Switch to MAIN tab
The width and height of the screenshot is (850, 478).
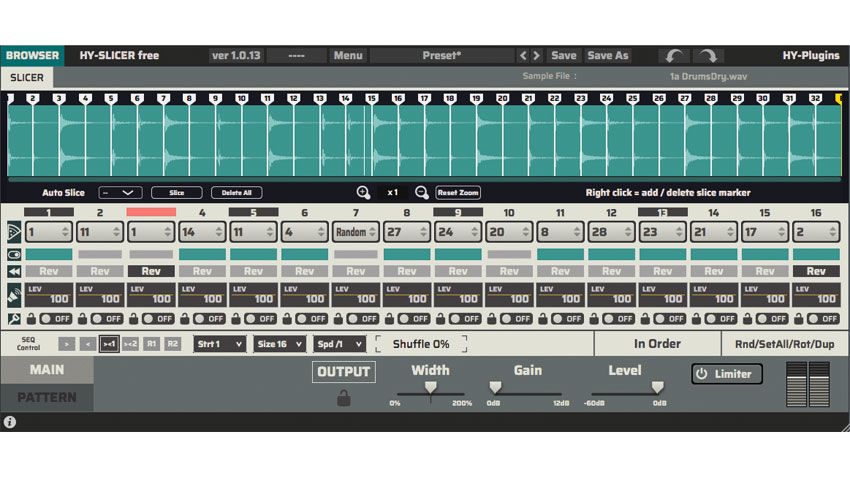pos(47,370)
